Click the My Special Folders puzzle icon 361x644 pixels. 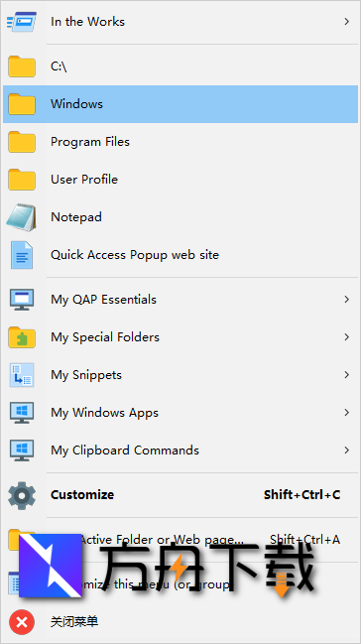coord(22,337)
